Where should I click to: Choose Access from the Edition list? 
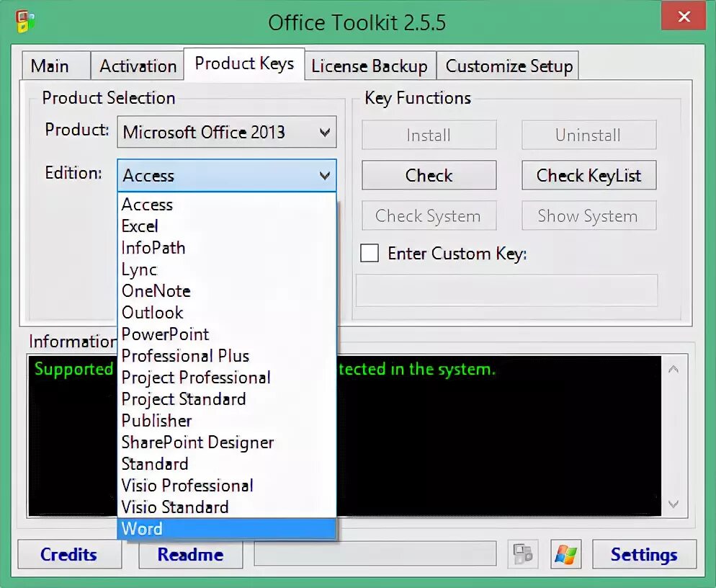pos(227,205)
